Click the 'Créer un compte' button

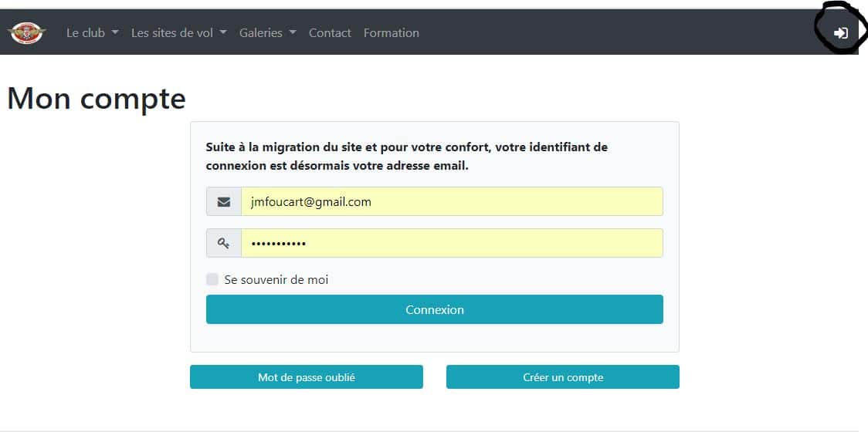[563, 377]
